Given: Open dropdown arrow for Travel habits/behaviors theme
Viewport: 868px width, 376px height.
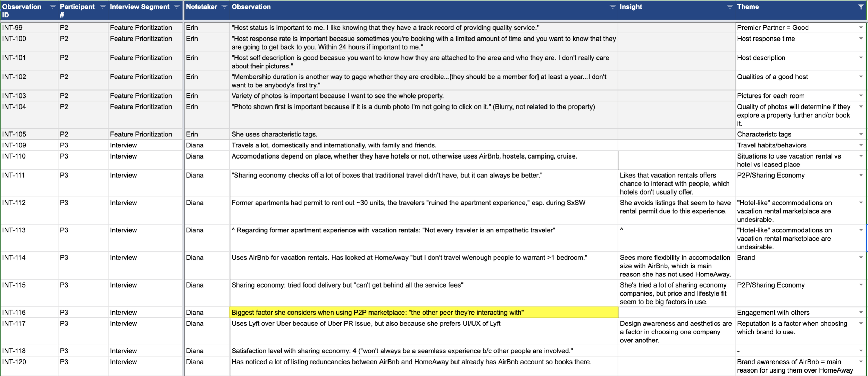Looking at the screenshot, I should click(861, 145).
